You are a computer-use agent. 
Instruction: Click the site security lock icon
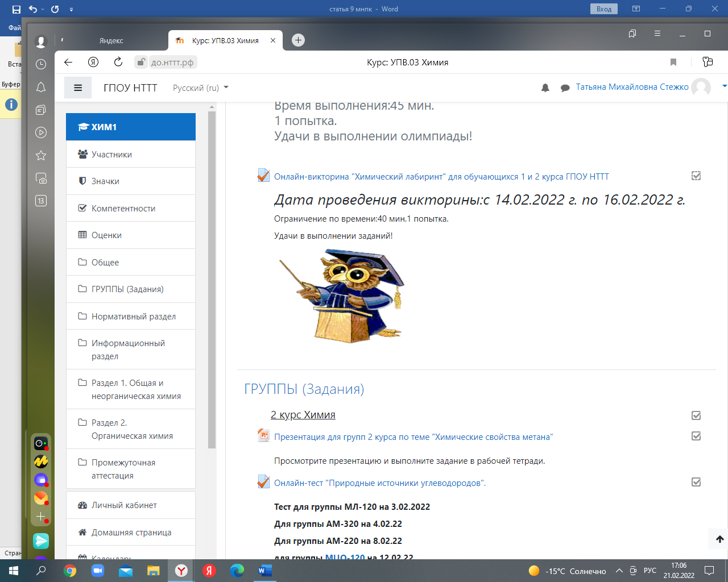141,62
